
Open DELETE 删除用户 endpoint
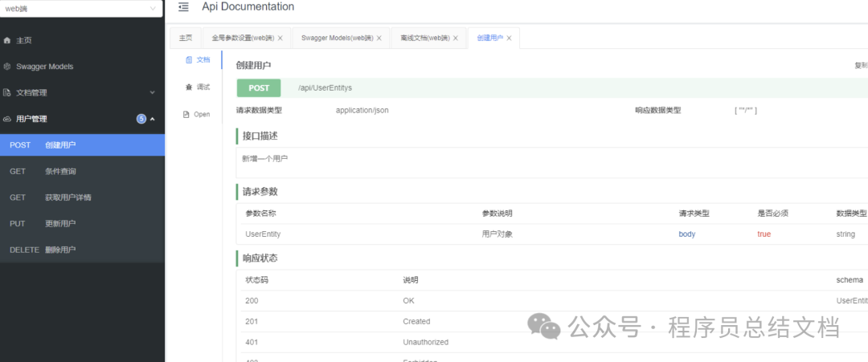coord(82,250)
